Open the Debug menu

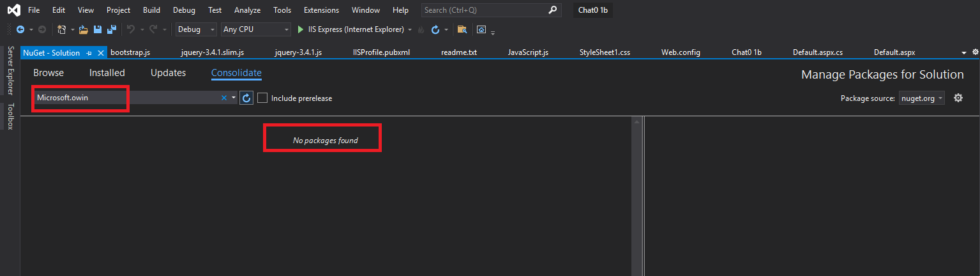click(185, 10)
